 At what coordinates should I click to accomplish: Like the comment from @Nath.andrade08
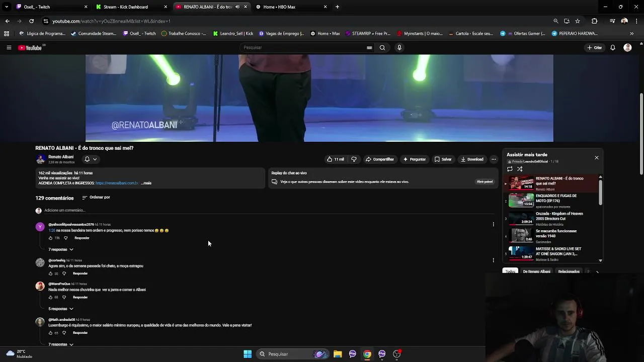pyautogui.click(x=50, y=333)
